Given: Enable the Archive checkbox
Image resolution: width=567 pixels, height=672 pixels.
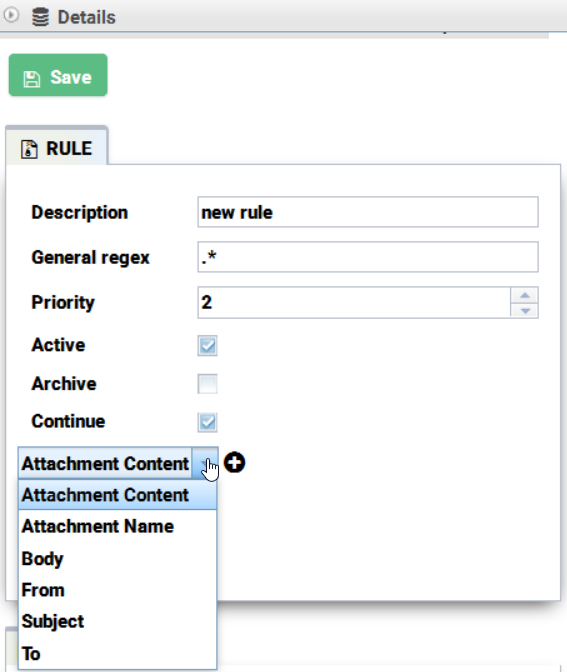Looking at the screenshot, I should pos(207,384).
